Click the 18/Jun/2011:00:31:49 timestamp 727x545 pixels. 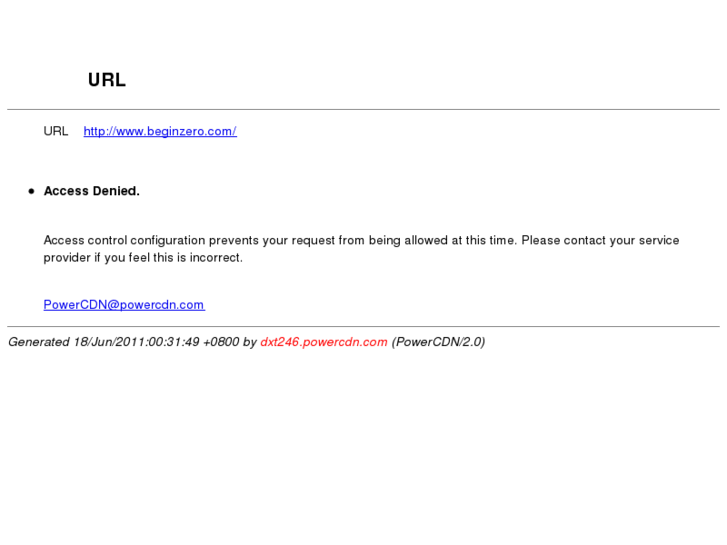click(x=136, y=342)
